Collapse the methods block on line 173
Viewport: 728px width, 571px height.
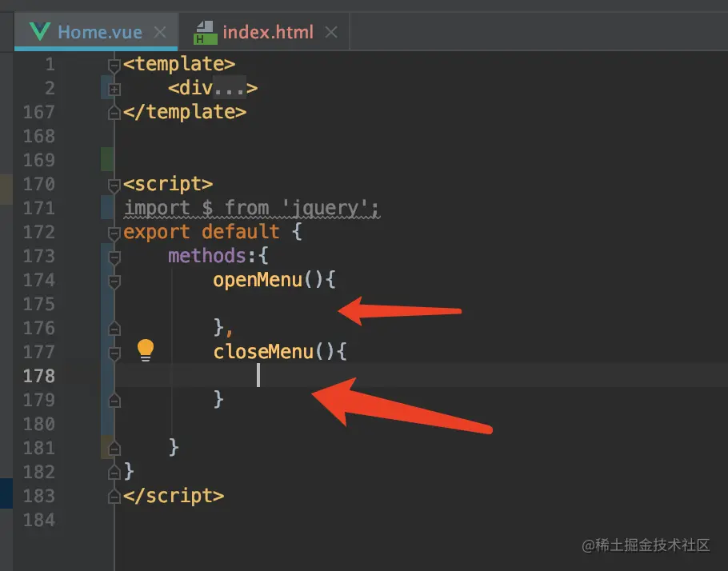pyautogui.click(x=114, y=258)
